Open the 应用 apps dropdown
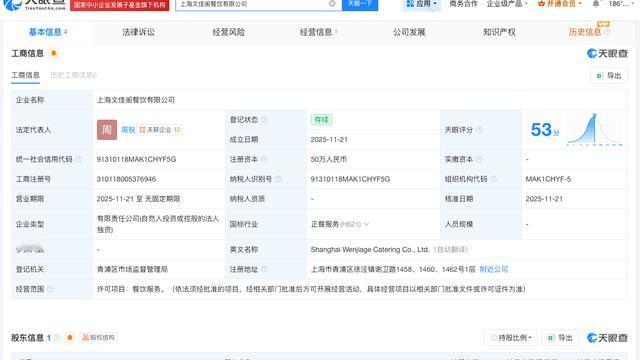This screenshot has width=640, height=360. [x=422, y=4]
